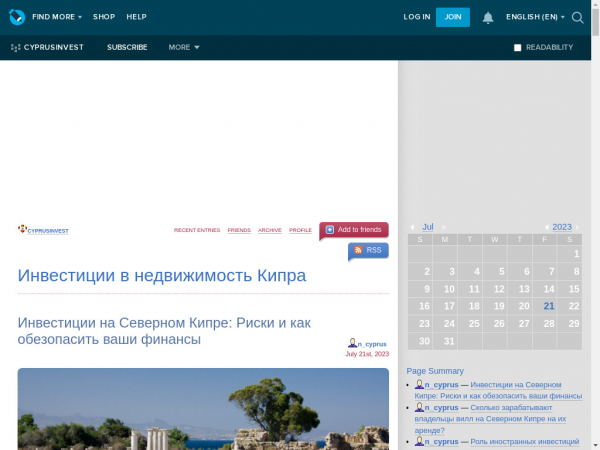
Task: Click the JOIN button
Action: [453, 17]
